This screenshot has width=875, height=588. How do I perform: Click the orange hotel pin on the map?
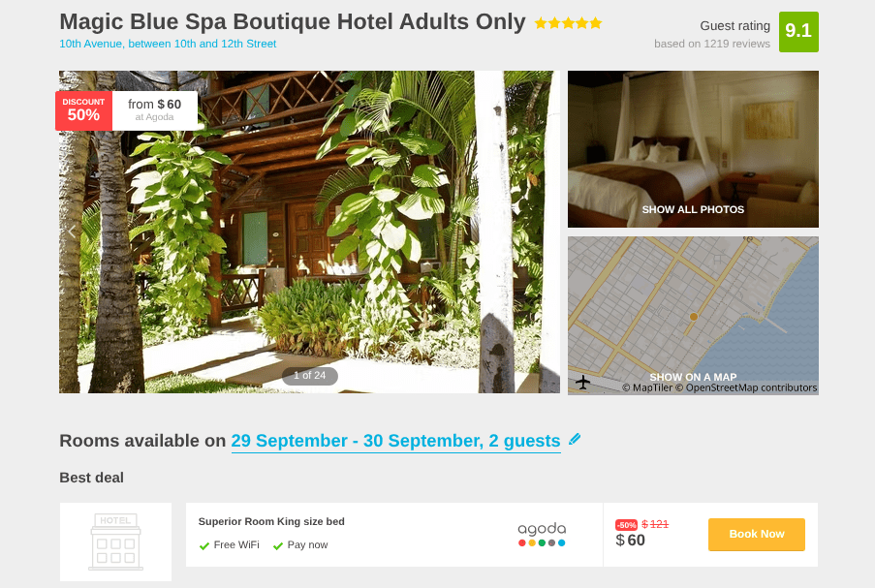(694, 317)
